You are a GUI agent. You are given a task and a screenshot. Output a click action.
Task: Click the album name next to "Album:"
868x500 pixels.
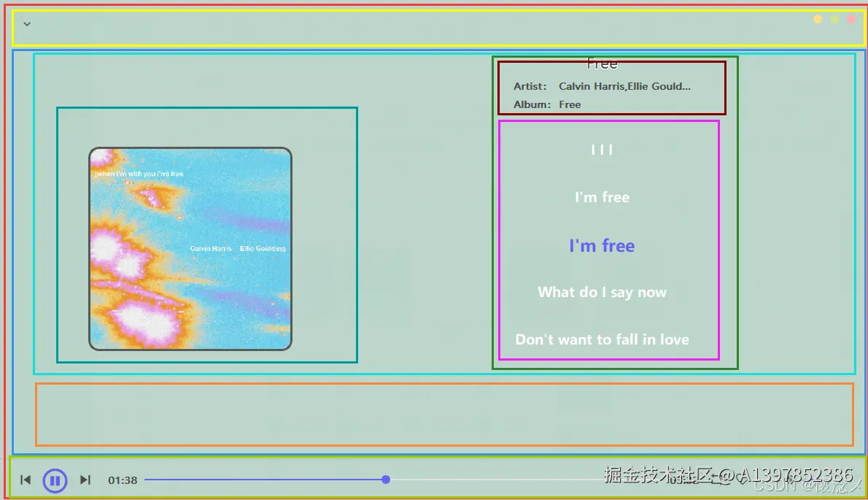pos(570,104)
